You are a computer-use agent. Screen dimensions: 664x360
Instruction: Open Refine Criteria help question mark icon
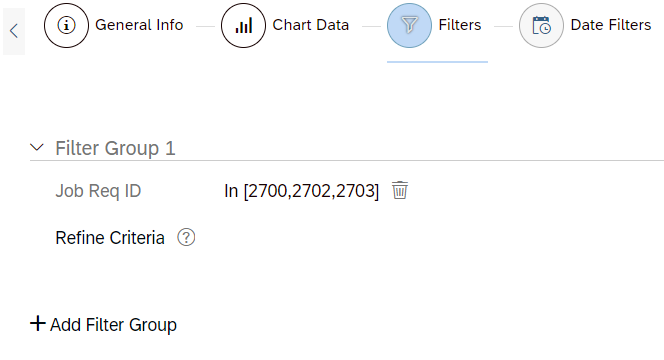(186, 238)
